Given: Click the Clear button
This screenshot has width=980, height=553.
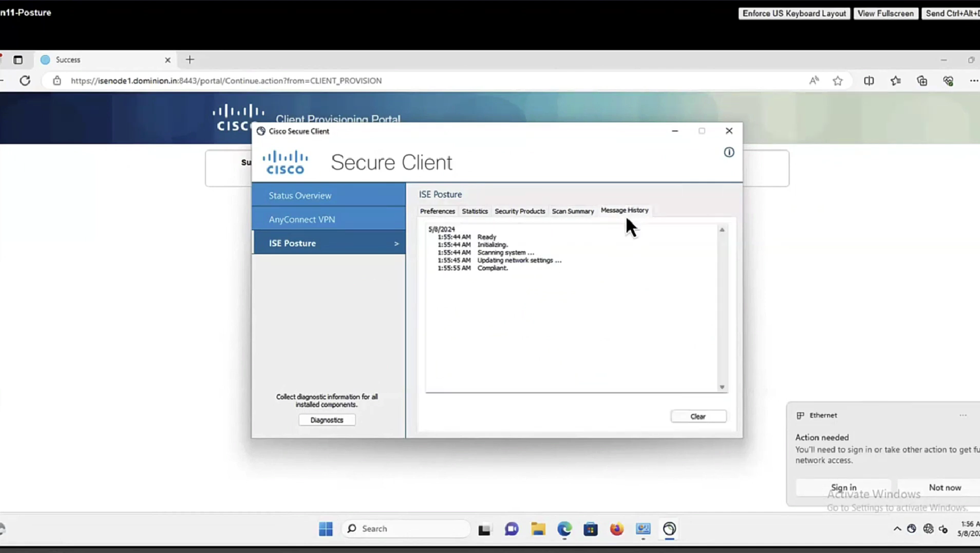Looking at the screenshot, I should pos(698,416).
